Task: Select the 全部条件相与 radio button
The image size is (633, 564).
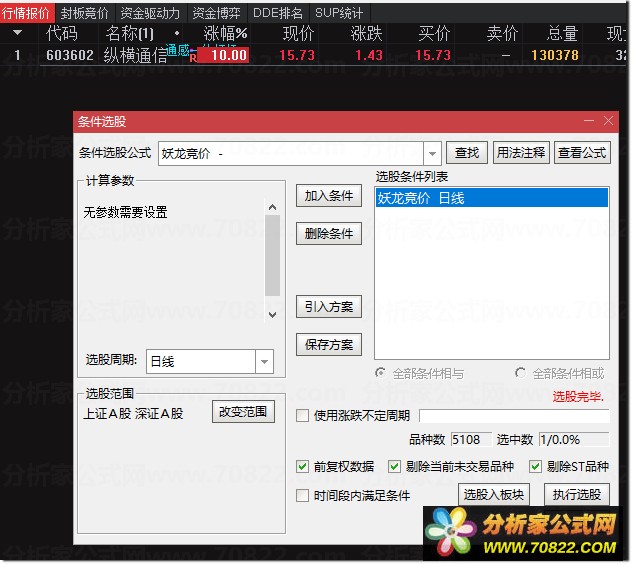Action: pyautogui.click(x=380, y=373)
